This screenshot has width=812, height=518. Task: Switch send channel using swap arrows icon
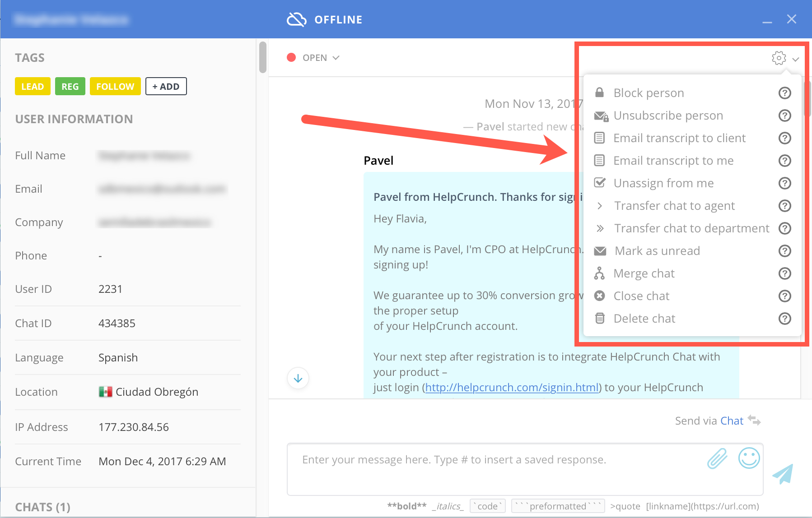[754, 420]
